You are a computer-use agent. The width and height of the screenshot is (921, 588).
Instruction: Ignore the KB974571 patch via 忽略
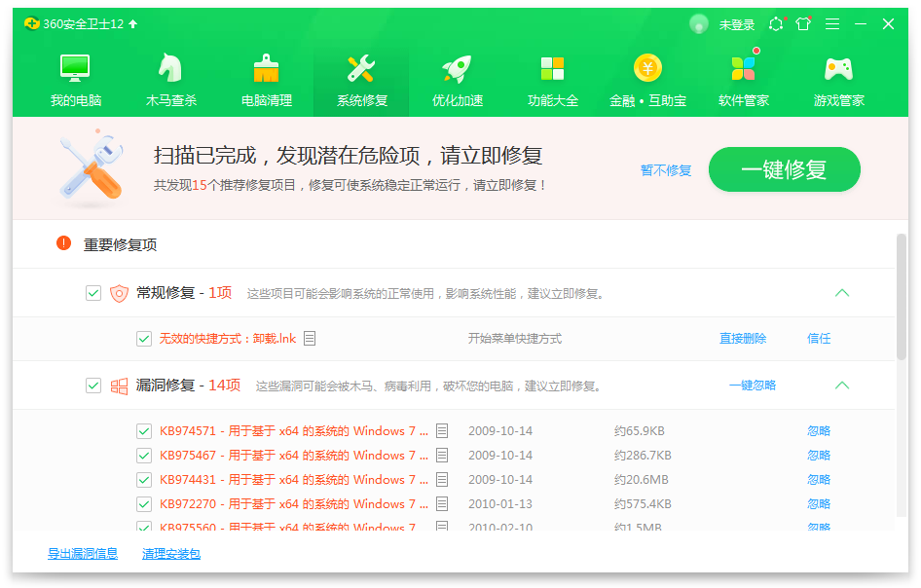click(x=818, y=431)
